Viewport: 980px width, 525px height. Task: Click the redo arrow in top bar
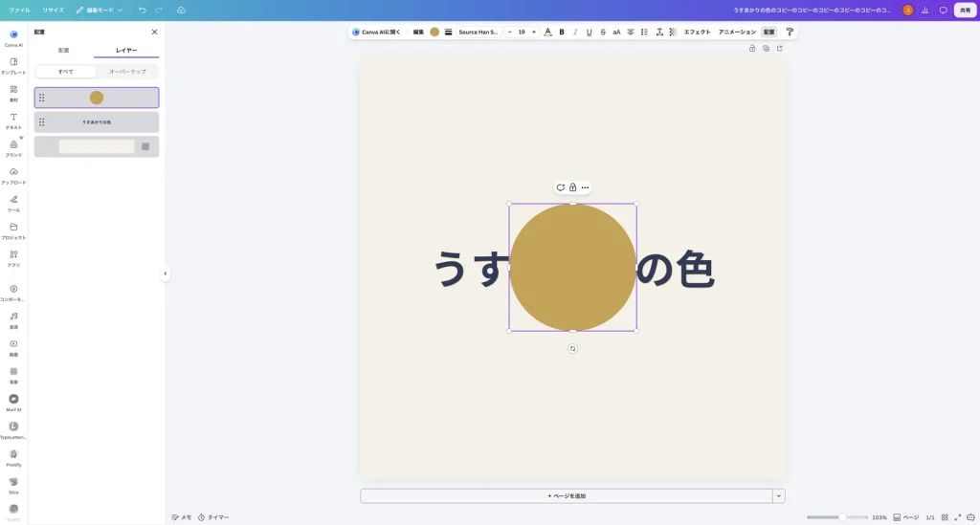pyautogui.click(x=159, y=10)
